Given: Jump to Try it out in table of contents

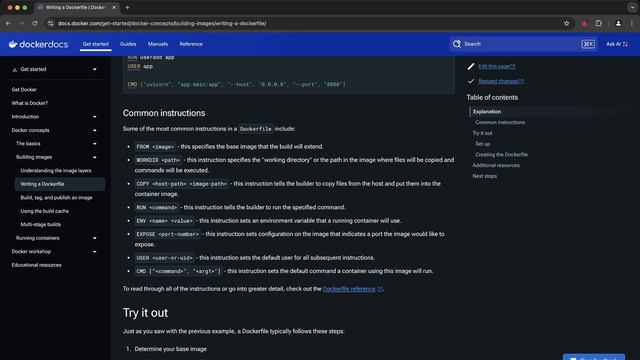Looking at the screenshot, I should 482,133.
